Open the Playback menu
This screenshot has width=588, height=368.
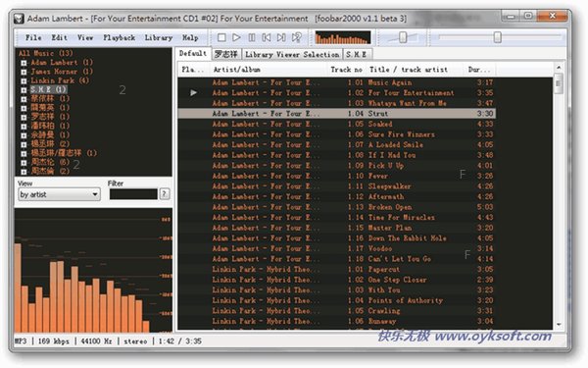click(120, 37)
